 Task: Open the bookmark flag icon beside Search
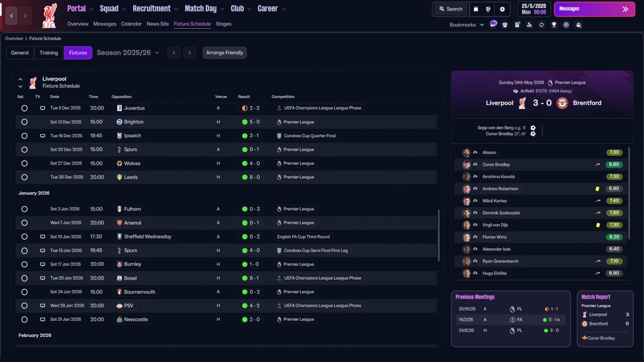476,9
